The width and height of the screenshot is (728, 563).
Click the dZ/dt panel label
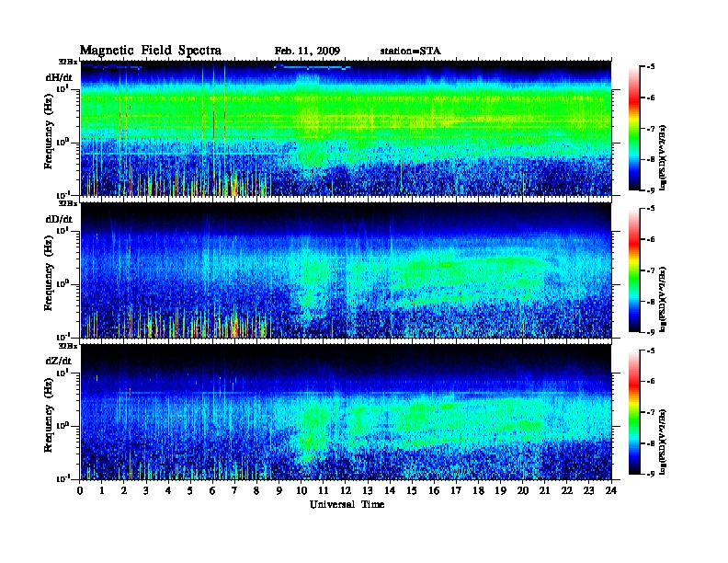(x=59, y=361)
